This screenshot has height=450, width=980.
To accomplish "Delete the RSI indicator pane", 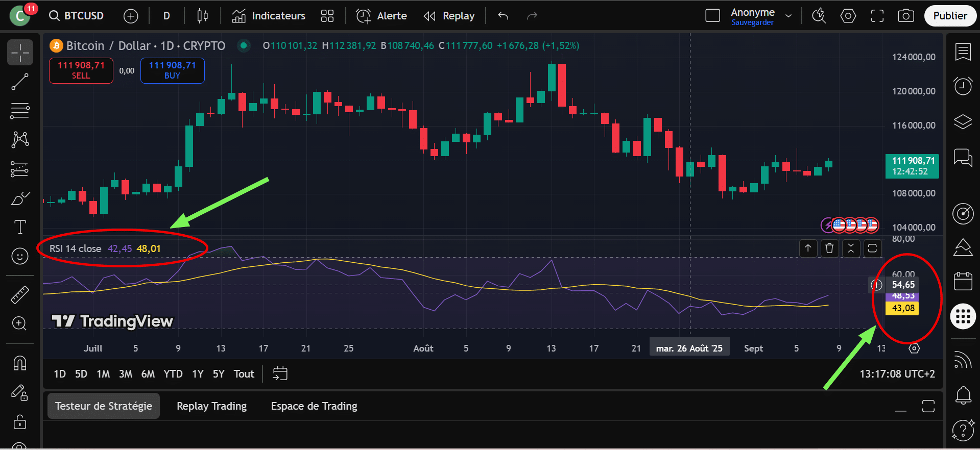I will [829, 248].
